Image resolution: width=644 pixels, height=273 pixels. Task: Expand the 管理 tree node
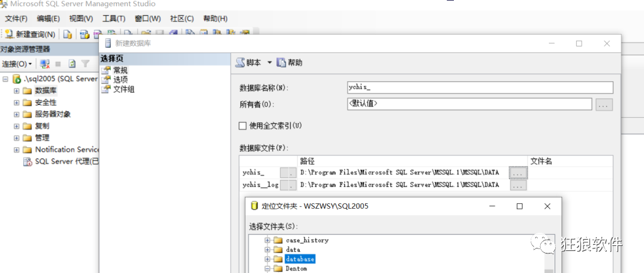(16, 138)
